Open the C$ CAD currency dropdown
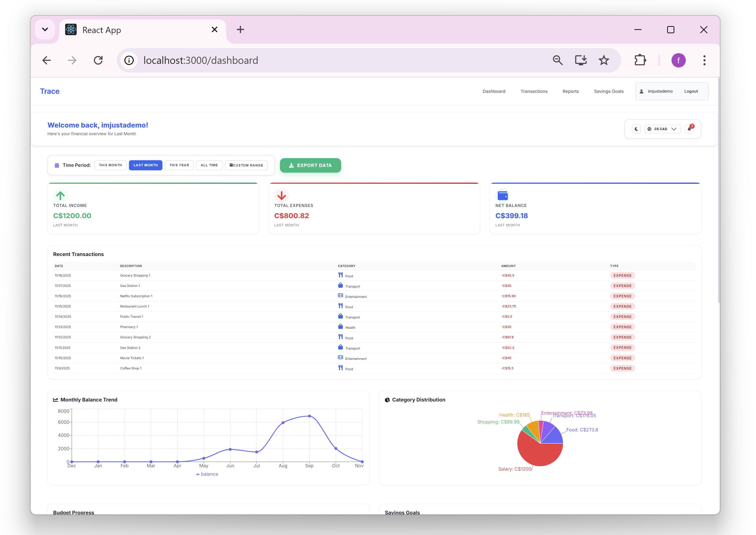 click(x=662, y=129)
